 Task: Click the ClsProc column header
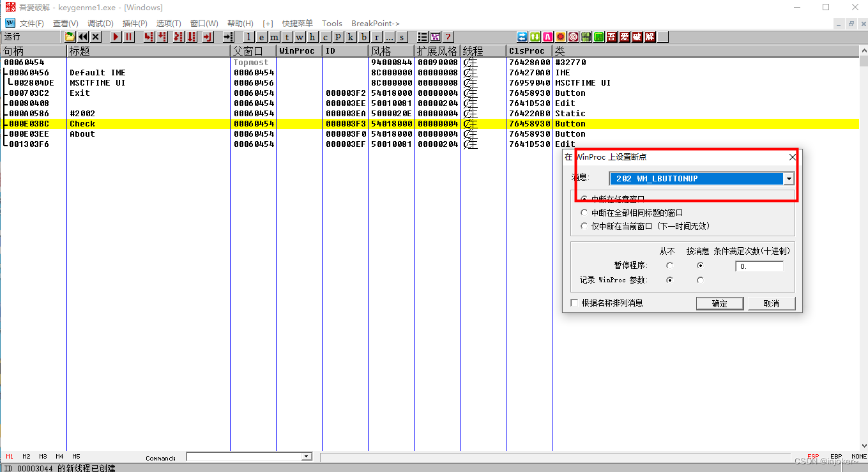click(529, 50)
